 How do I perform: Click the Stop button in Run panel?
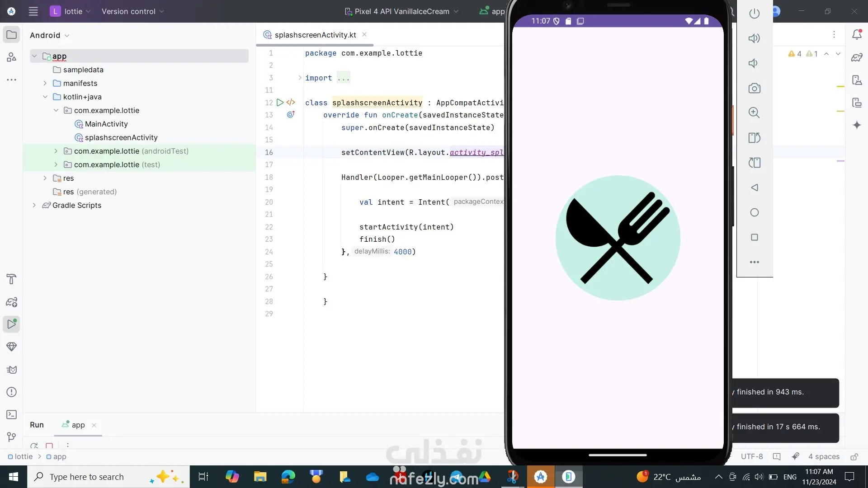[x=49, y=446]
